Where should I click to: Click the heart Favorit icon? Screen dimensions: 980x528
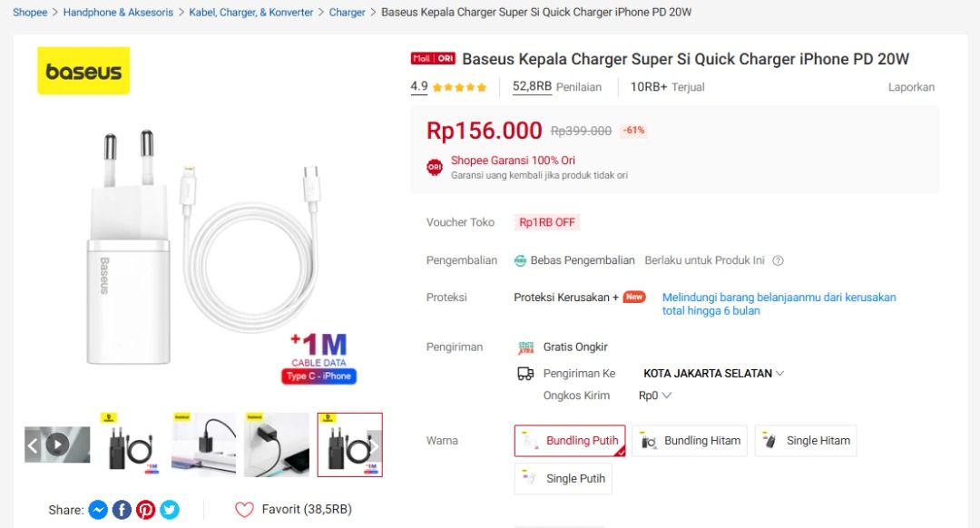244,510
